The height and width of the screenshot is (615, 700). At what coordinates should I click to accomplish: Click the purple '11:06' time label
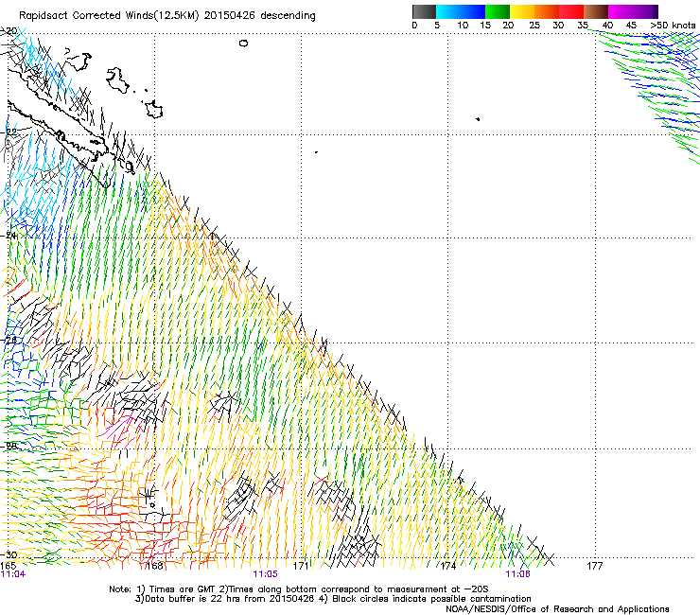(x=517, y=574)
